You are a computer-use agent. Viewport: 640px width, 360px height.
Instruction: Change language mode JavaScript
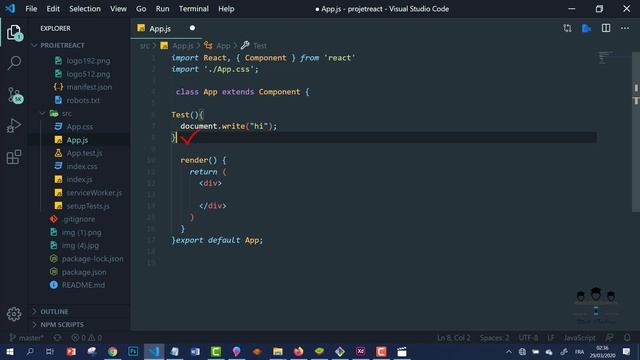[579, 338]
